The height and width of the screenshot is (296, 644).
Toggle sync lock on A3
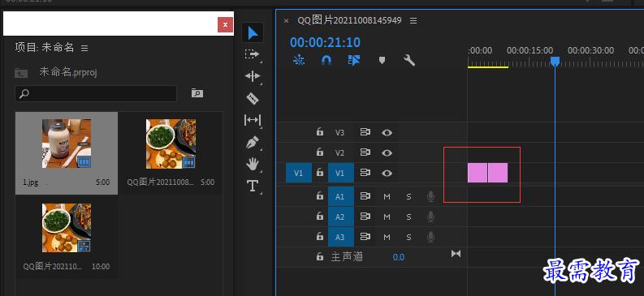coord(365,237)
